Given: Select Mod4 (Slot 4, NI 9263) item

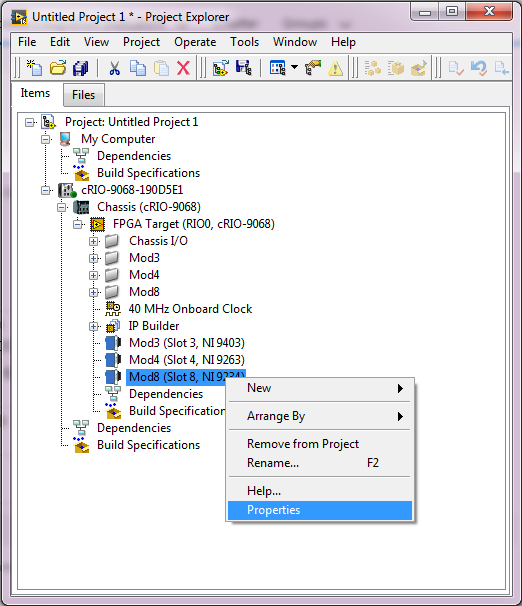Looking at the screenshot, I should (x=187, y=360).
